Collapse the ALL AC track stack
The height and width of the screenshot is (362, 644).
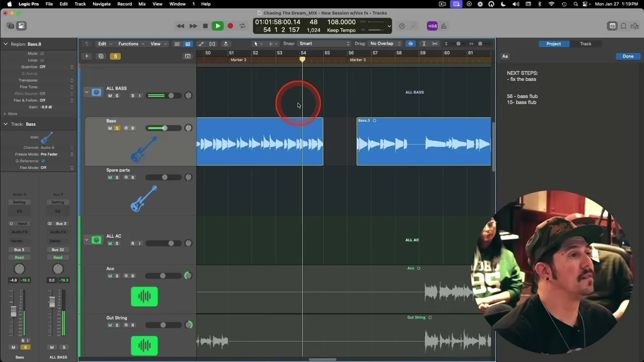click(x=86, y=240)
